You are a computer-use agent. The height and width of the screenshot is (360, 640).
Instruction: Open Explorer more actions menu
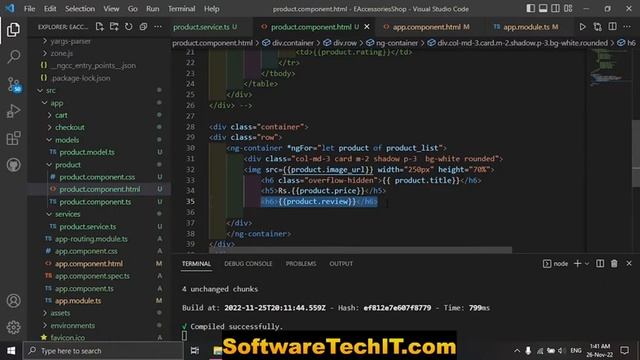click(158, 27)
